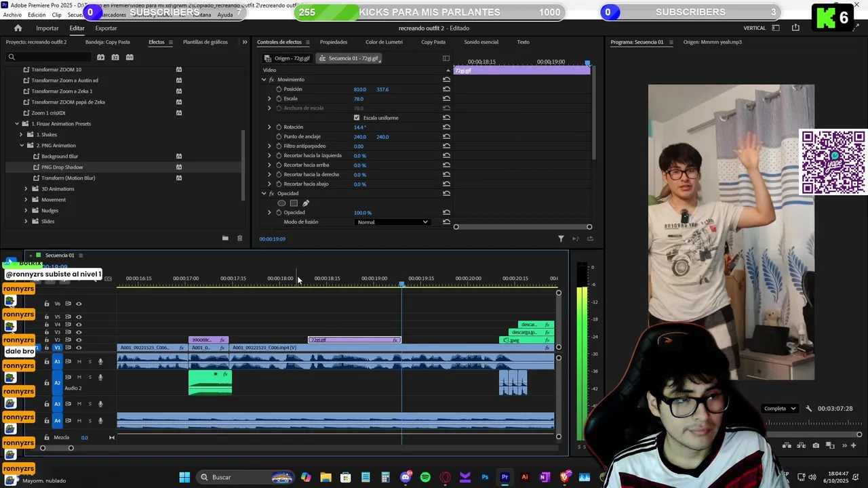Toggle animation stopwatch for Posición
Viewport: 868px width, 488px height.
click(x=279, y=89)
